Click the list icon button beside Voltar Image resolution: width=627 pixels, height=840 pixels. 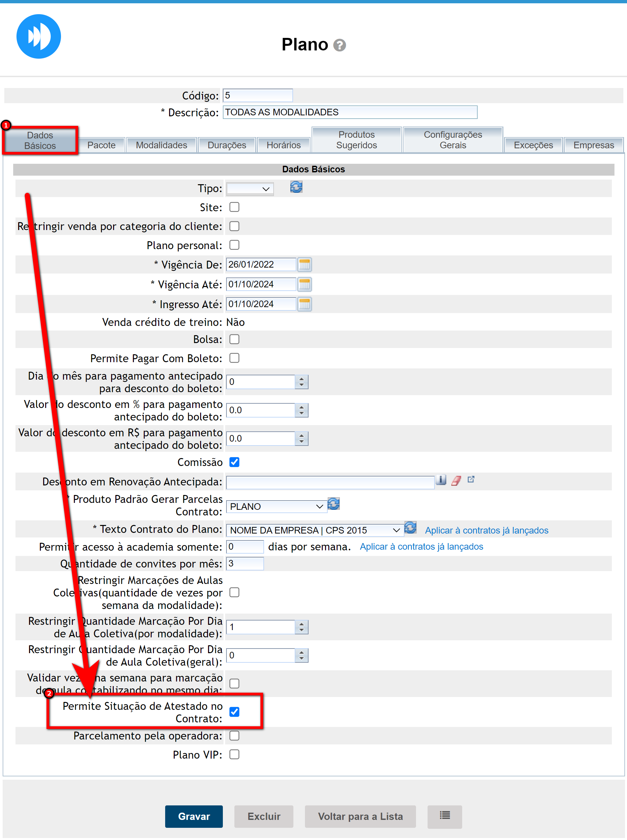pyautogui.click(x=444, y=816)
